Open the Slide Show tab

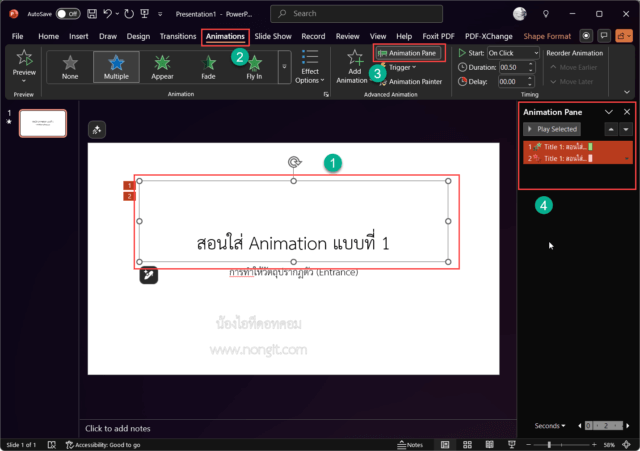273,36
